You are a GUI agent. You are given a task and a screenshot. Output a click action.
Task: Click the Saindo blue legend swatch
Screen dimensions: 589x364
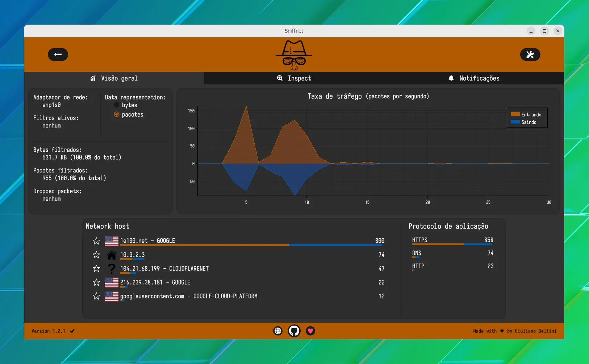[x=515, y=122]
